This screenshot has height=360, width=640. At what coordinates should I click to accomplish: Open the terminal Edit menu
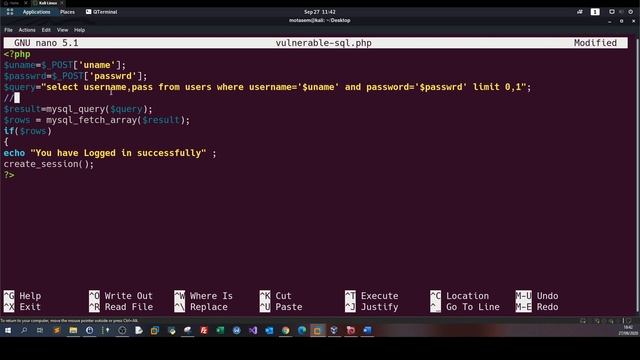click(x=46, y=30)
